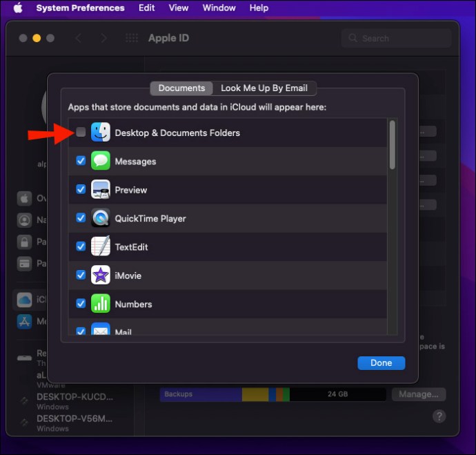
Task: Uncheck the TextEdit checkbox
Action: click(81, 246)
